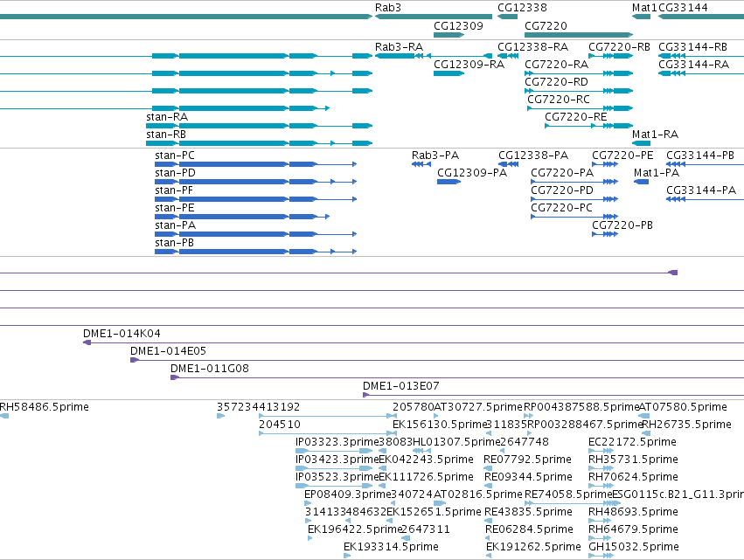Click the CG7220-PB protein label
Screen dimensions: 744x560
tap(622, 225)
